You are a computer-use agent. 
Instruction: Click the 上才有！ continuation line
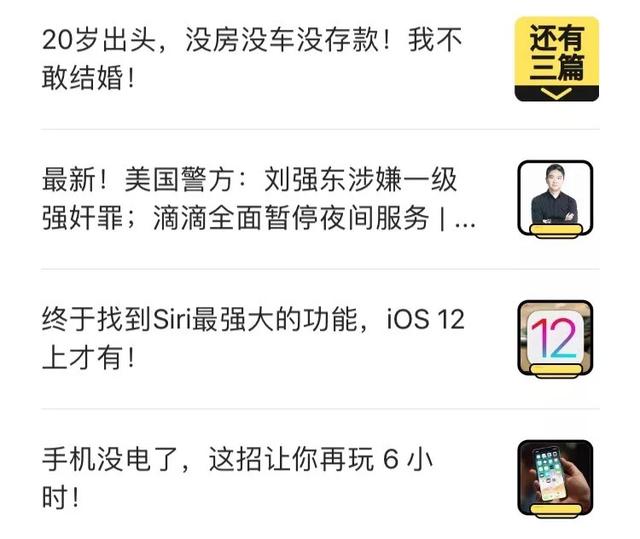(88, 357)
